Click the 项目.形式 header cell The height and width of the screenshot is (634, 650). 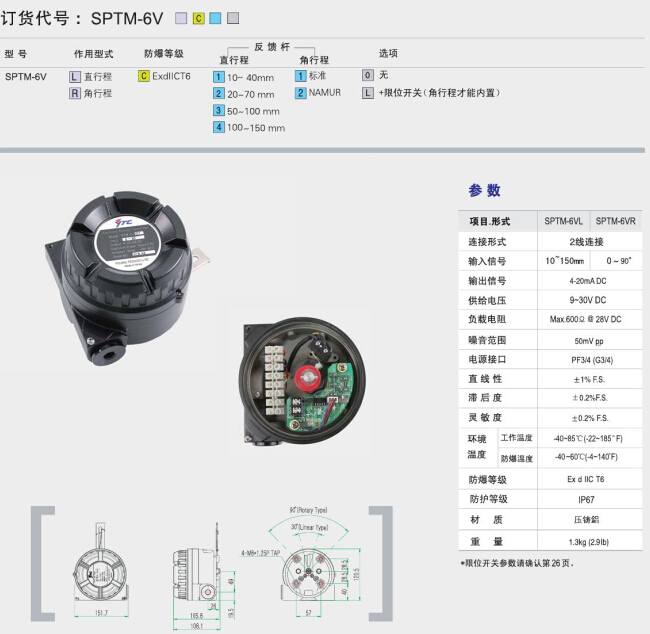(x=490, y=221)
